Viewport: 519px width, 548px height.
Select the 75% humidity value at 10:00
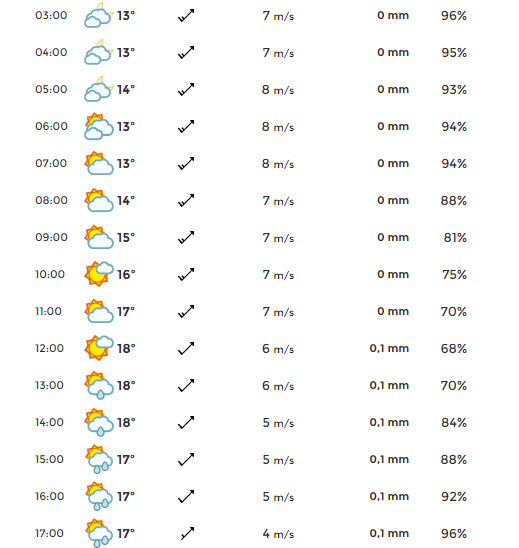[x=454, y=275]
